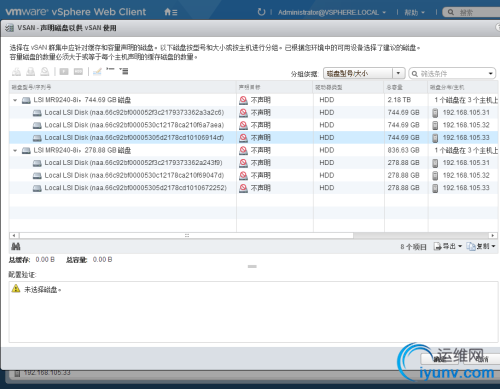500x389 pixels.
Task: Click the mark as HDD disk icon
Action: pyautogui.click(x=78, y=71)
